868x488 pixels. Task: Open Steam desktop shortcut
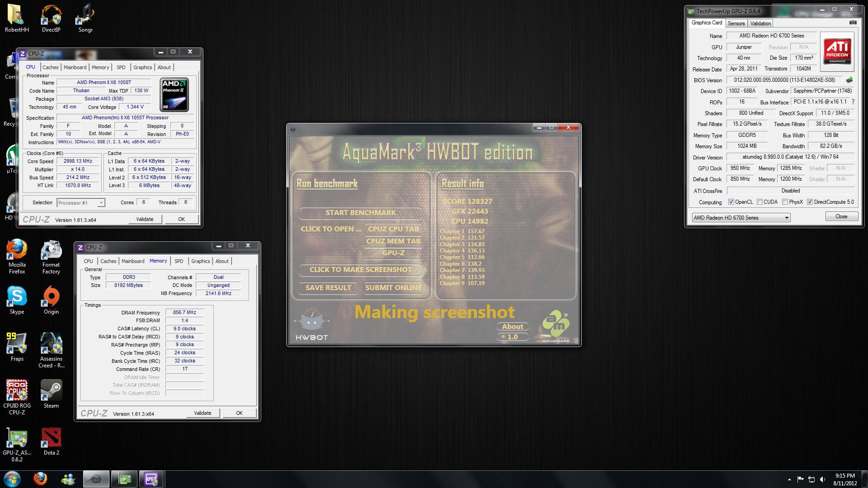(51, 394)
